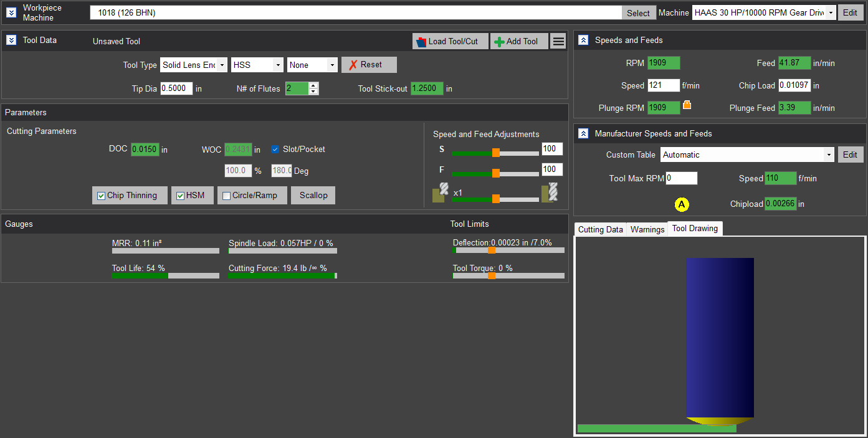Click the x1 engagement slider handle
Viewport: 868px width, 438px height.
point(496,199)
